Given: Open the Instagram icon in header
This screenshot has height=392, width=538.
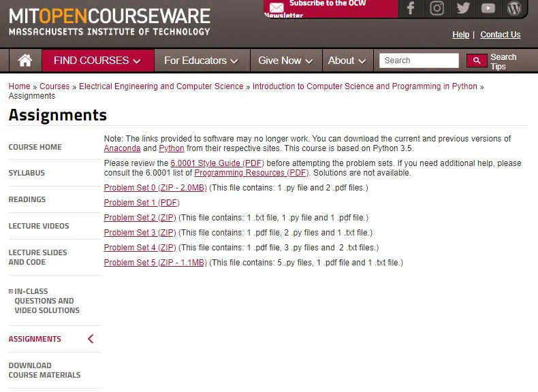Looking at the screenshot, I should pyautogui.click(x=437, y=8).
